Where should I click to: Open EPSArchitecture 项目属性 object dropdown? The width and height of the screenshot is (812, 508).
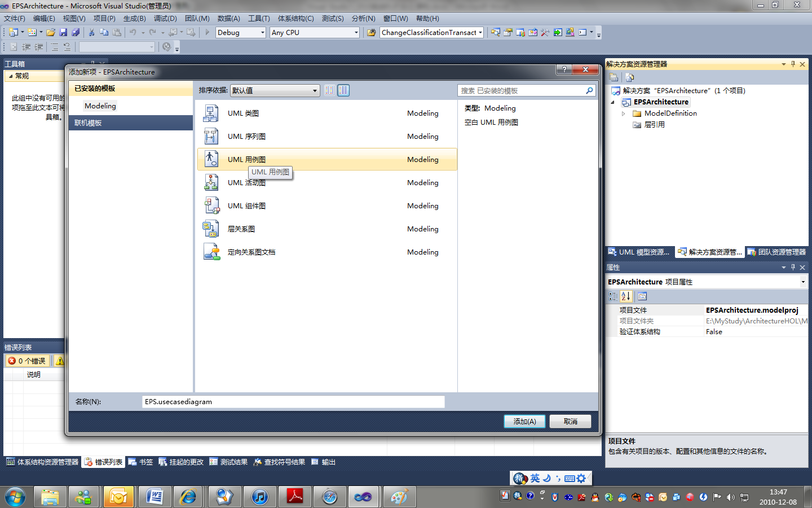[803, 282]
